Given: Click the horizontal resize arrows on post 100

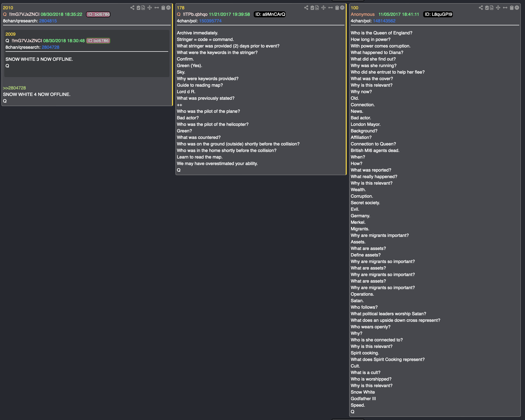Looking at the screenshot, I should (x=505, y=8).
